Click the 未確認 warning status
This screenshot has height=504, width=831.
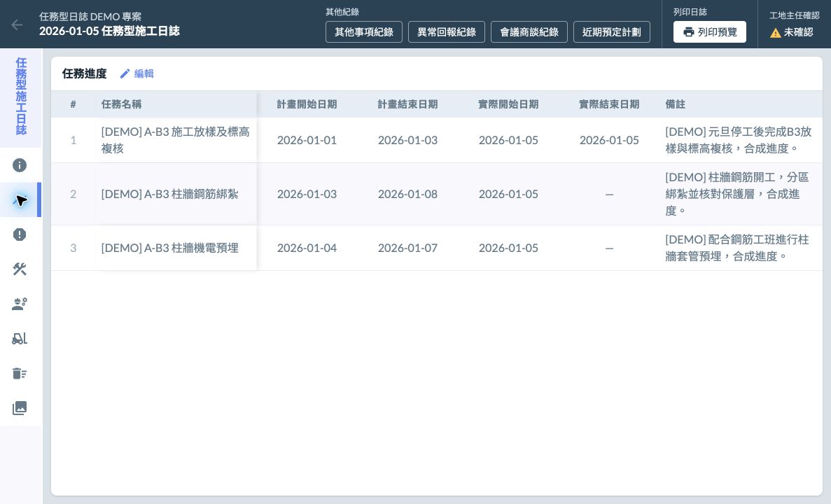tap(791, 32)
